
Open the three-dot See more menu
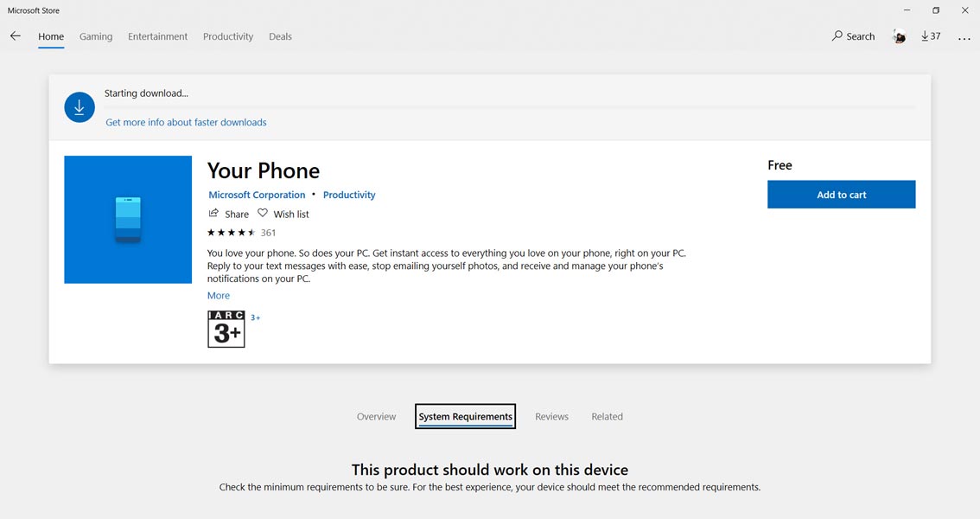click(964, 38)
